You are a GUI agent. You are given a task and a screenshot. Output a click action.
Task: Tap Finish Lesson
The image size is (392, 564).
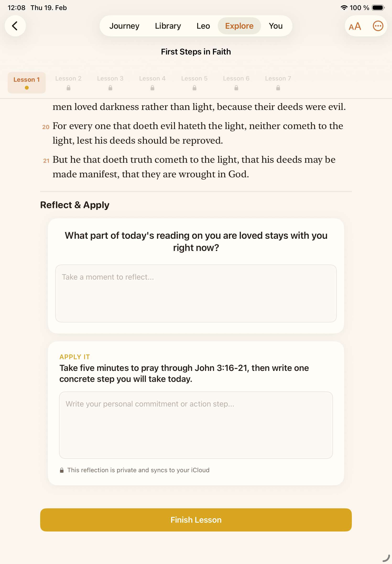point(196,520)
